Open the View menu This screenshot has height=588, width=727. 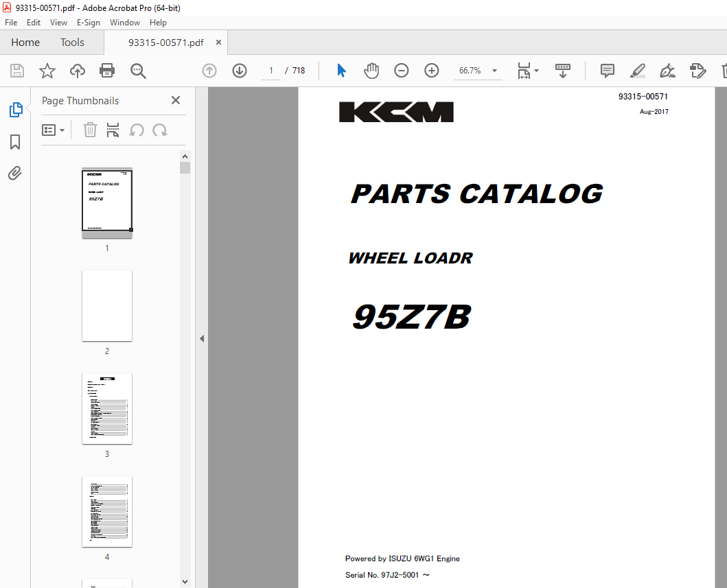pos(58,22)
